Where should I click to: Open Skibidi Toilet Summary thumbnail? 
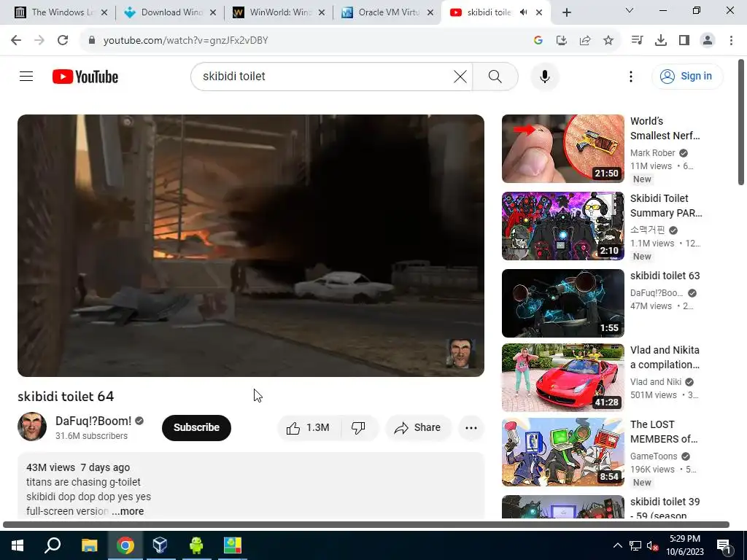[562, 226]
